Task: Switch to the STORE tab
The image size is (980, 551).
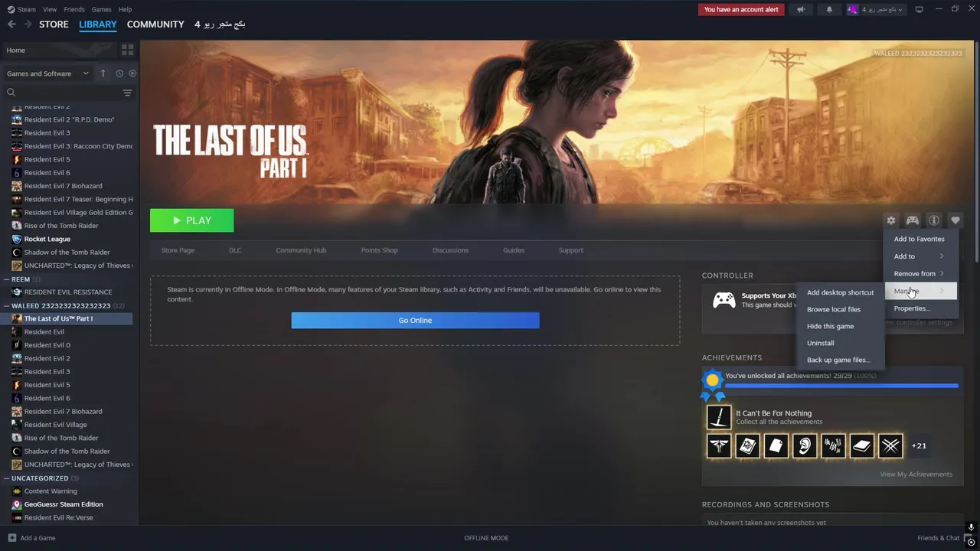Action: (54, 24)
